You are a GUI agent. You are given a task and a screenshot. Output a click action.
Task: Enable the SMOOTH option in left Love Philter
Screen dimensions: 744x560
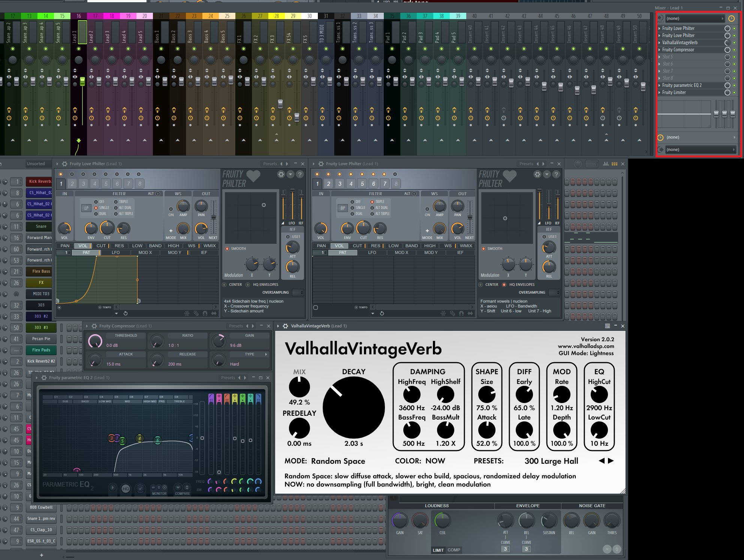pyautogui.click(x=227, y=249)
